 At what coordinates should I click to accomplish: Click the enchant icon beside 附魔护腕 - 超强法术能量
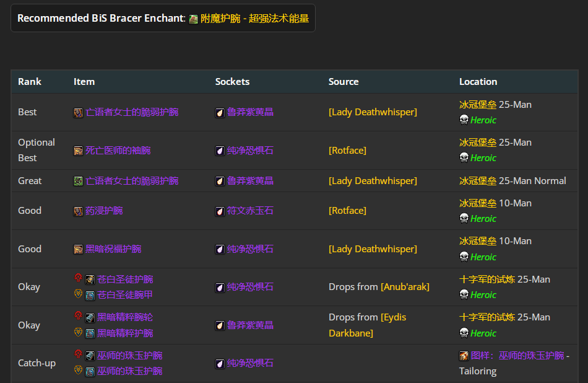click(x=194, y=19)
